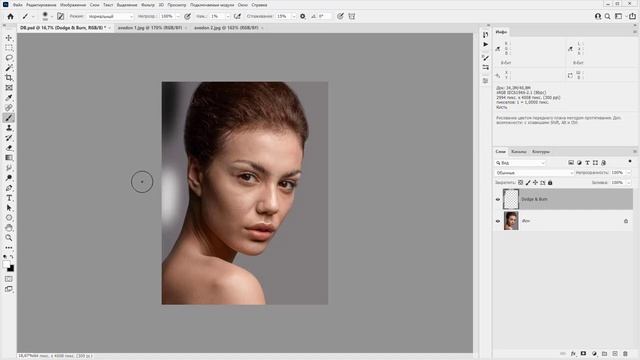Image resolution: width=640 pixels, height=360 pixels.
Task: Select the Lasso tool
Action: (x=9, y=58)
